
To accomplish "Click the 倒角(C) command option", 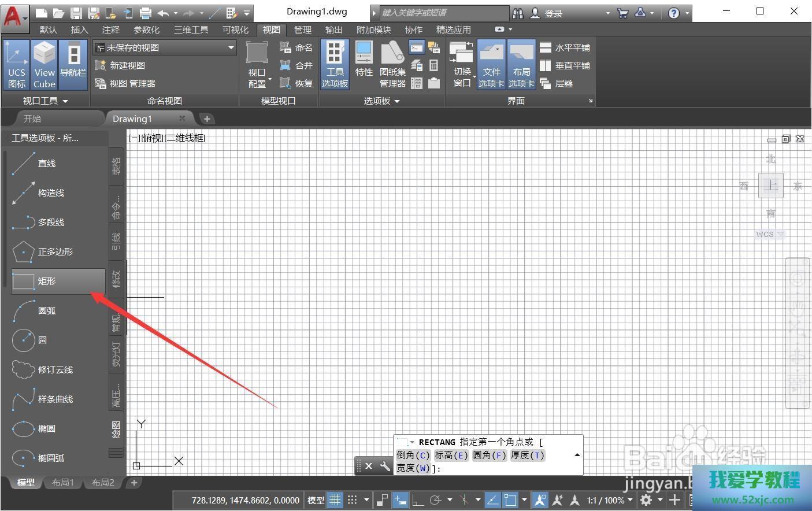I will (x=413, y=456).
